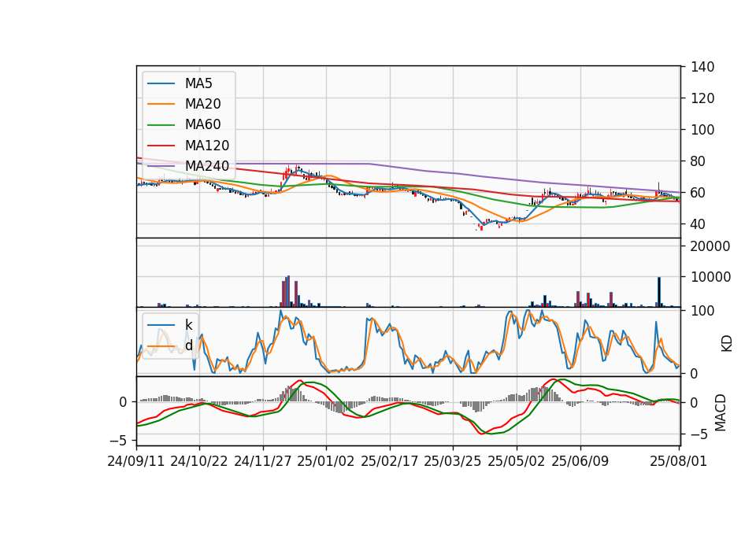Viewport: 756px width, 543px height.
Task: Click the 25/02/17 date axis label
Action: (x=390, y=461)
